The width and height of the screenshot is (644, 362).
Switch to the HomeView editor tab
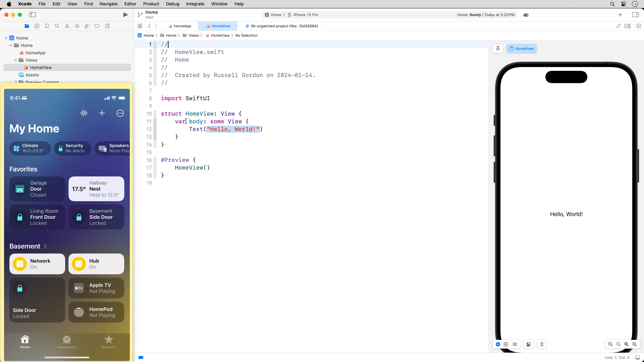click(218, 26)
